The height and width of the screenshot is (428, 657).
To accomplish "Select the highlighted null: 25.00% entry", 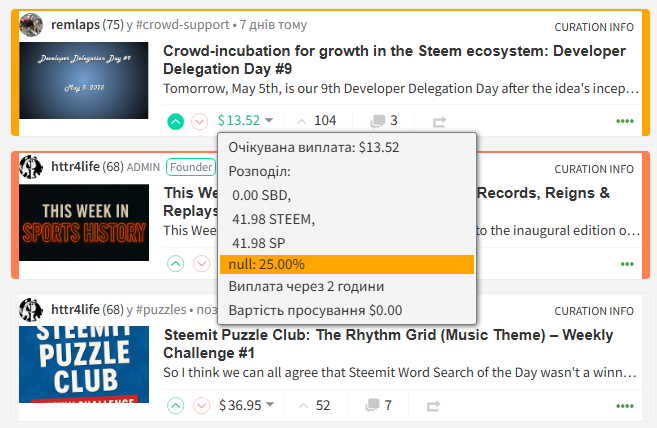I will (x=347, y=265).
